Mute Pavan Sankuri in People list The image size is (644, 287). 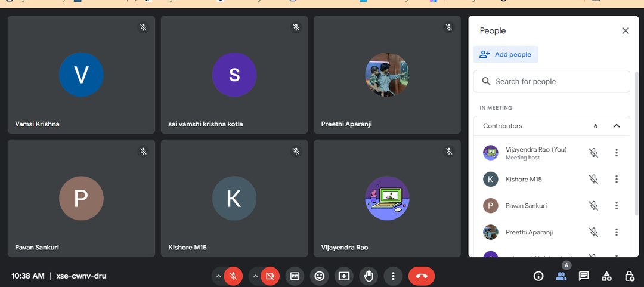pyautogui.click(x=593, y=206)
